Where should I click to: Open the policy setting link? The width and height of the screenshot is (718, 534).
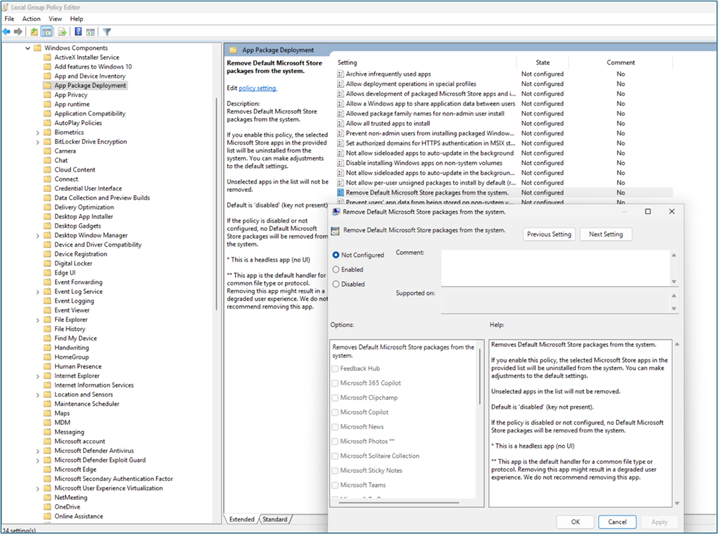tap(257, 88)
